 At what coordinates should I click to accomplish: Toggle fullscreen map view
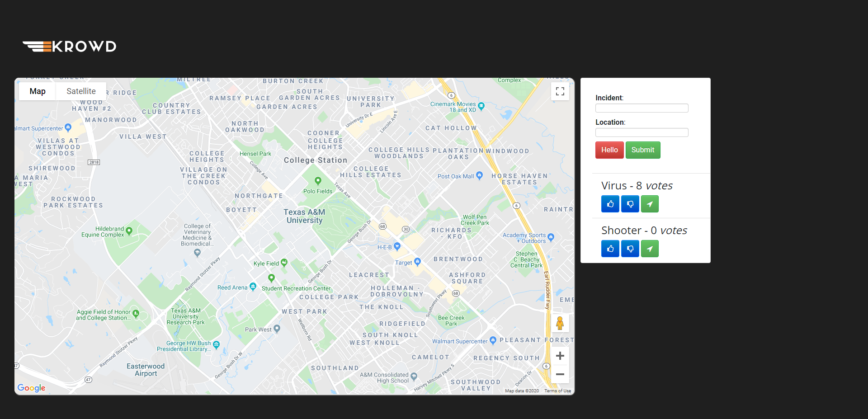pos(560,91)
